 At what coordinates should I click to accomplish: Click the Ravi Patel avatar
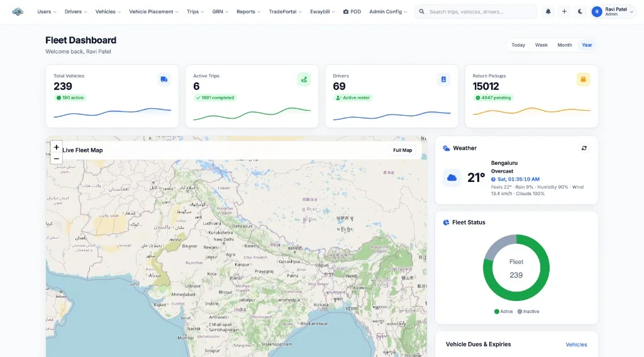point(597,11)
